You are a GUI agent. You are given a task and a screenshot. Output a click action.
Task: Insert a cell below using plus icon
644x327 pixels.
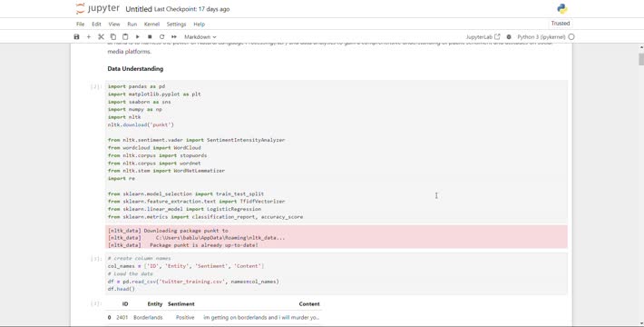click(88, 36)
